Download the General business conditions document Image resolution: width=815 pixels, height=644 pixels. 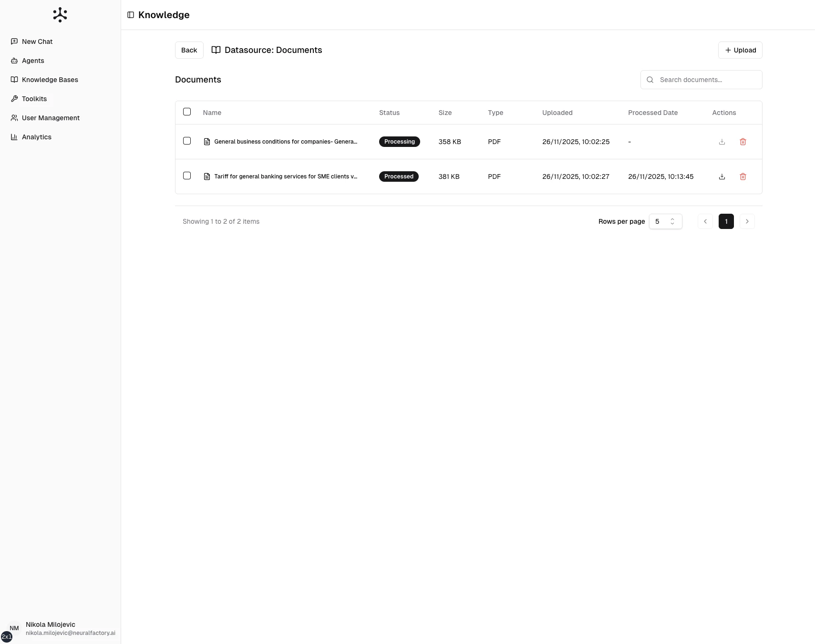pyautogui.click(x=722, y=142)
